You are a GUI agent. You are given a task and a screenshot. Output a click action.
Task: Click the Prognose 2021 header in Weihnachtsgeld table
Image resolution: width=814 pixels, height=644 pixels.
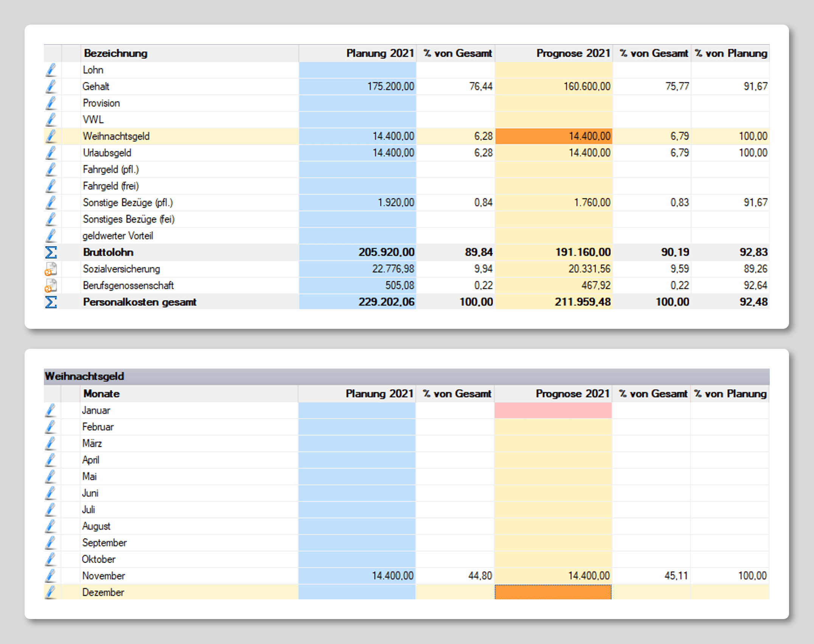click(553, 394)
